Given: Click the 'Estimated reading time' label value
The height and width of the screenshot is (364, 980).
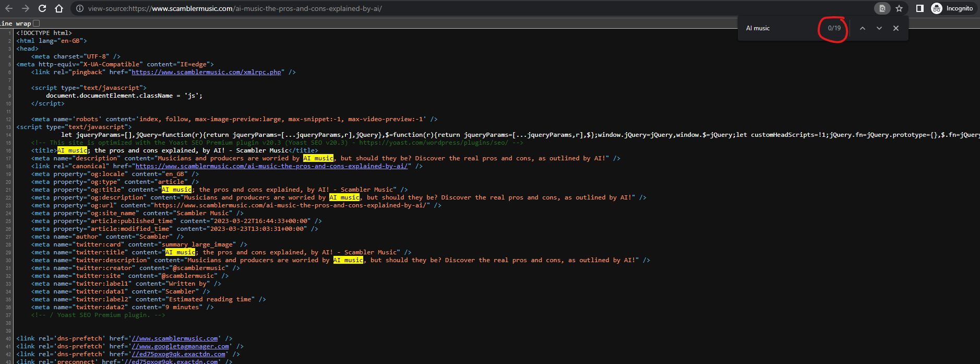Looking at the screenshot, I should click(210, 299).
